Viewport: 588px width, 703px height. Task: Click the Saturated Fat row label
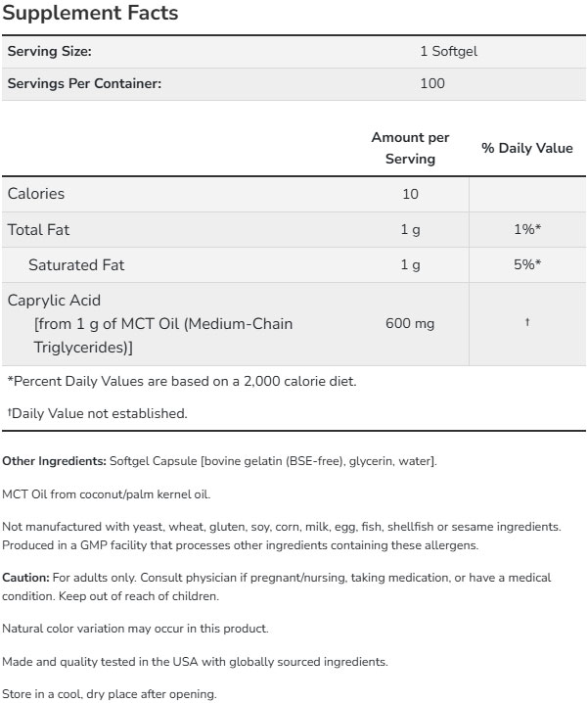tap(76, 265)
